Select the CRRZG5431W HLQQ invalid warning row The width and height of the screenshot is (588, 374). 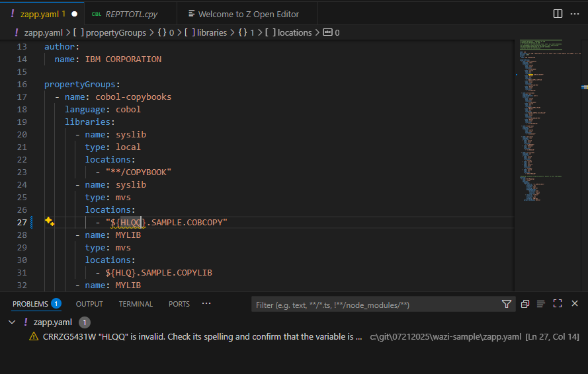[x=294, y=336]
